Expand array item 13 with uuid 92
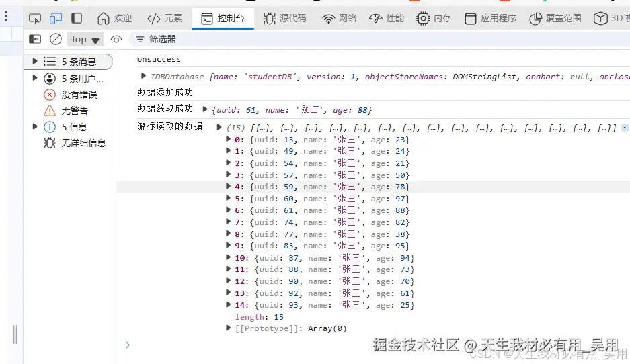 [228, 292]
